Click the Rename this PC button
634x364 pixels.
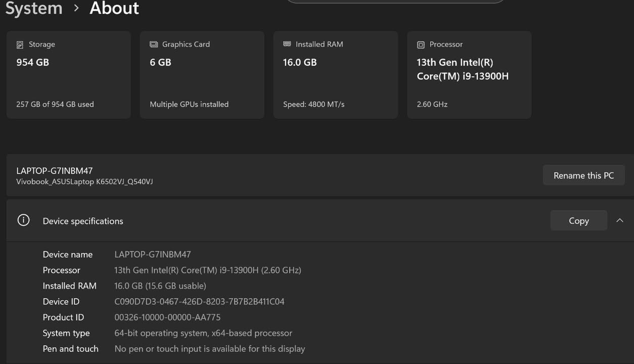583,175
